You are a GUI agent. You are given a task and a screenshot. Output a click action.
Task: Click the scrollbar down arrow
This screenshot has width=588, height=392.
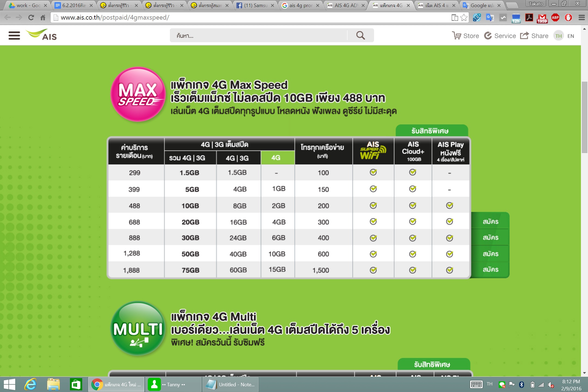point(584,373)
